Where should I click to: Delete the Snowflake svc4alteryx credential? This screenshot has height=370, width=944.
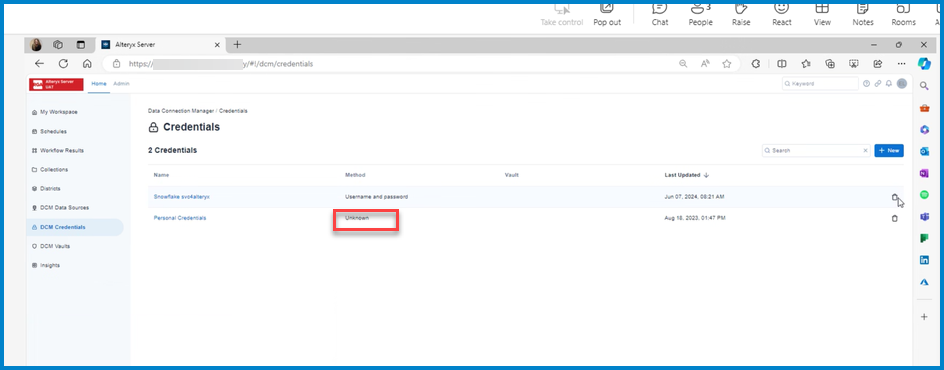click(x=895, y=197)
